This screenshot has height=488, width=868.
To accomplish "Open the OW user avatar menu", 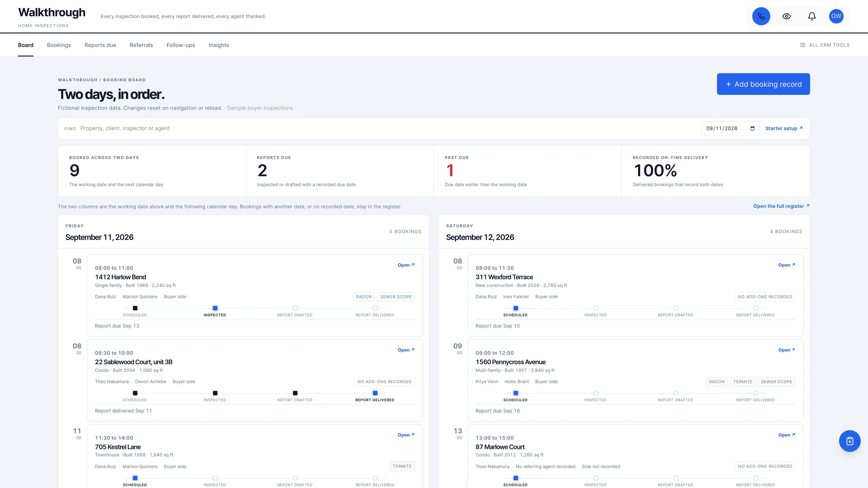I will click(x=836, y=16).
